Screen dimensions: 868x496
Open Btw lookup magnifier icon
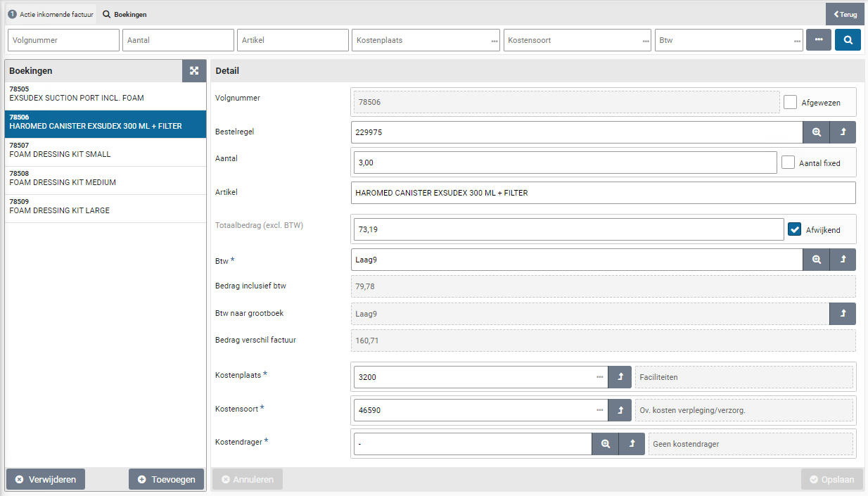[x=816, y=260]
